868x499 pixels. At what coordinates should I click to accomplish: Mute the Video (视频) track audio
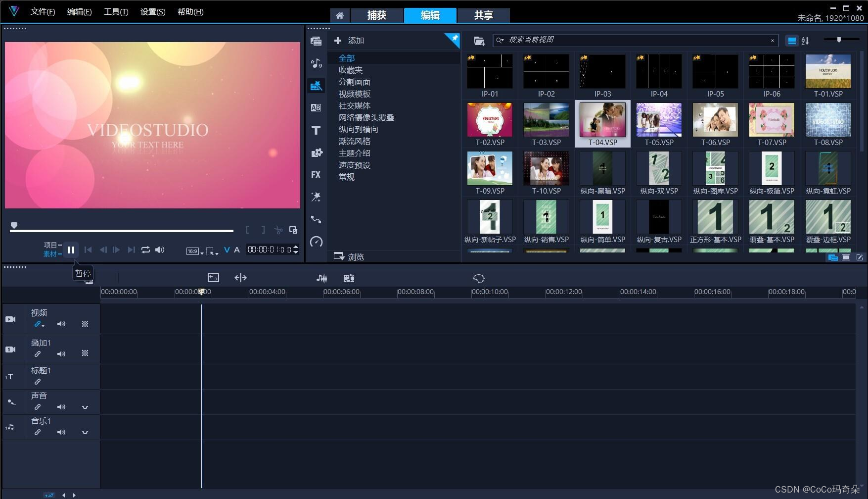pos(61,324)
